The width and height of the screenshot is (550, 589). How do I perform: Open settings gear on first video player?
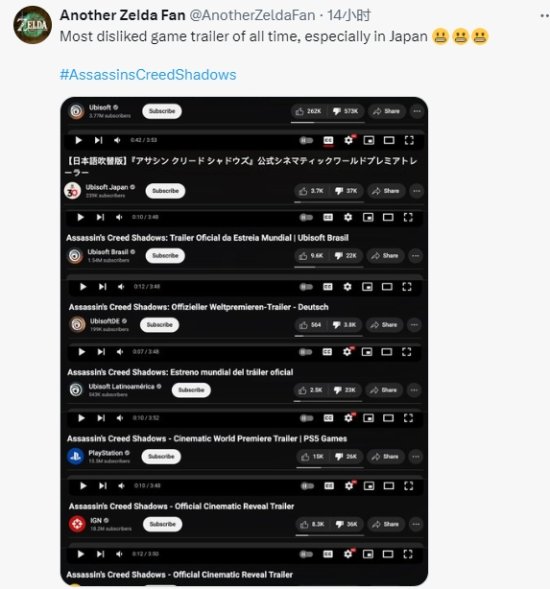[x=349, y=140]
